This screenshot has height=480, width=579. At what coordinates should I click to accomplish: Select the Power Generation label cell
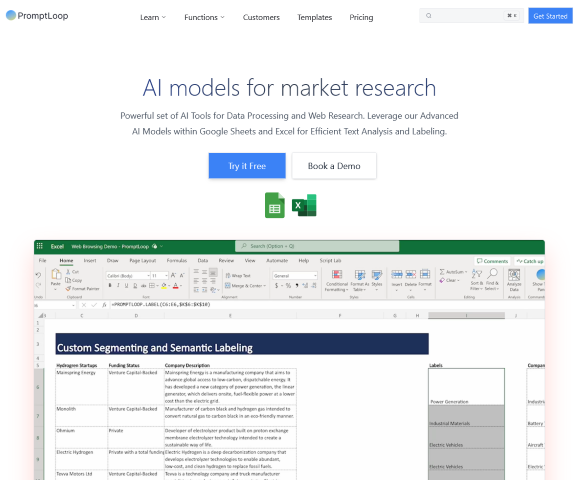tap(466, 387)
